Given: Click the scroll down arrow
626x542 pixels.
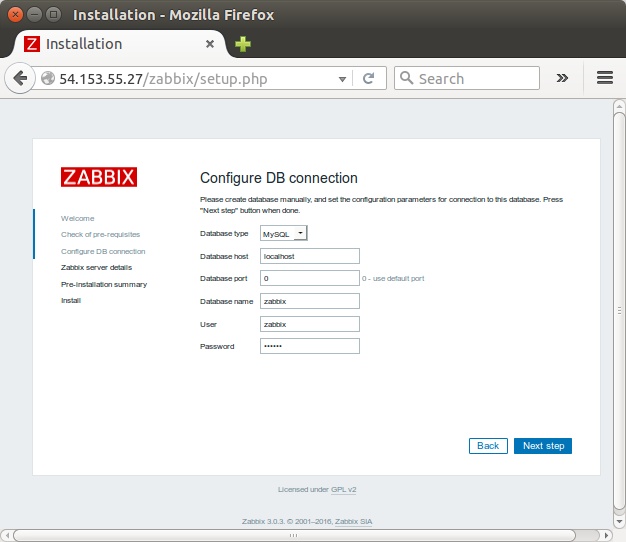Looking at the screenshot, I should point(619,521).
